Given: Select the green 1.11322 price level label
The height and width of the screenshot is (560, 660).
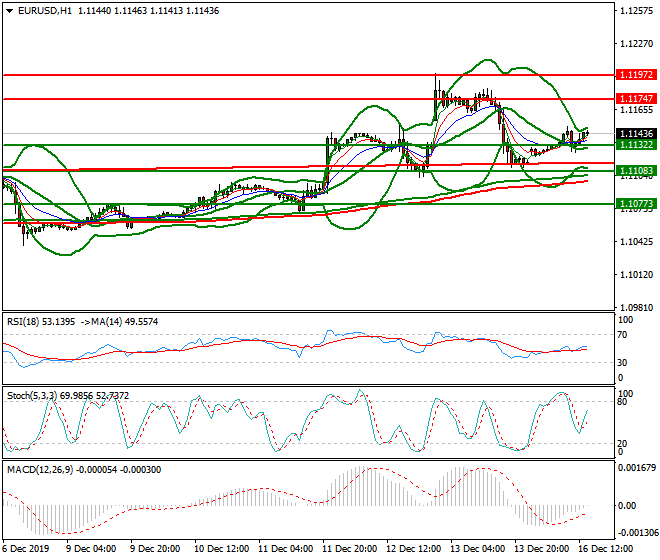Looking at the screenshot, I should pos(636,144).
